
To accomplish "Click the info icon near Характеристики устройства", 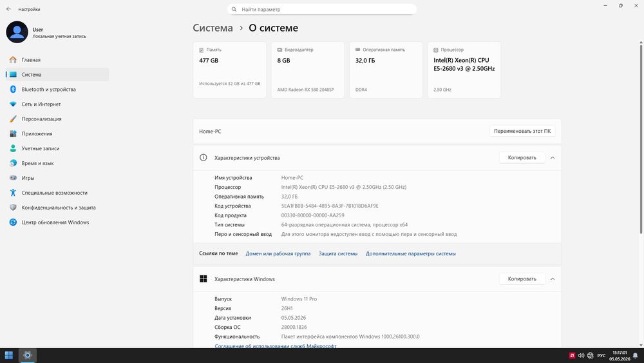I will (204, 157).
